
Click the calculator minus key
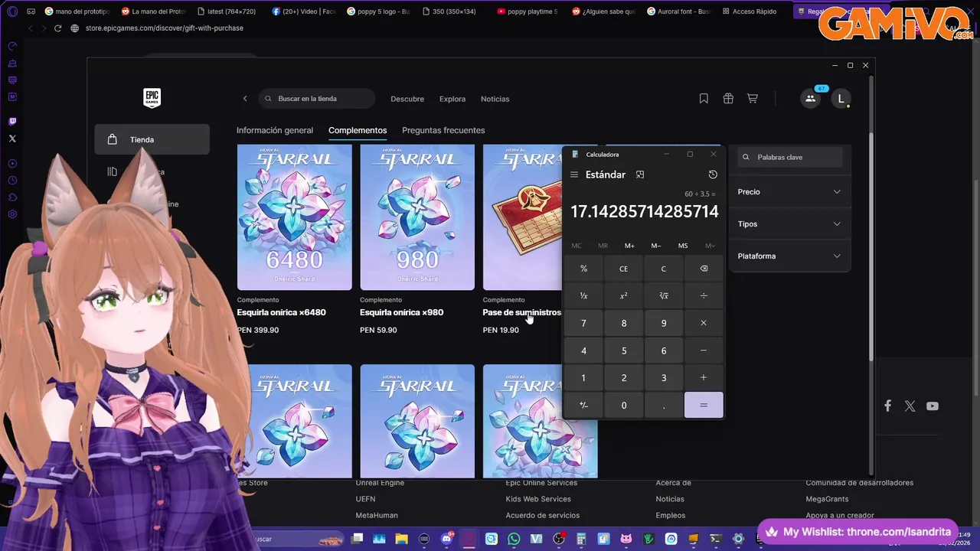tap(704, 350)
